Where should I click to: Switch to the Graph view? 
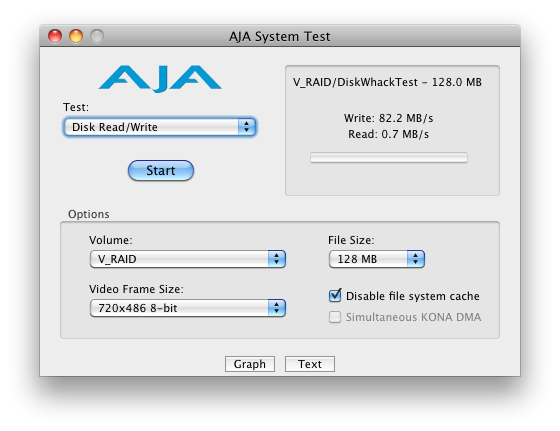250,364
